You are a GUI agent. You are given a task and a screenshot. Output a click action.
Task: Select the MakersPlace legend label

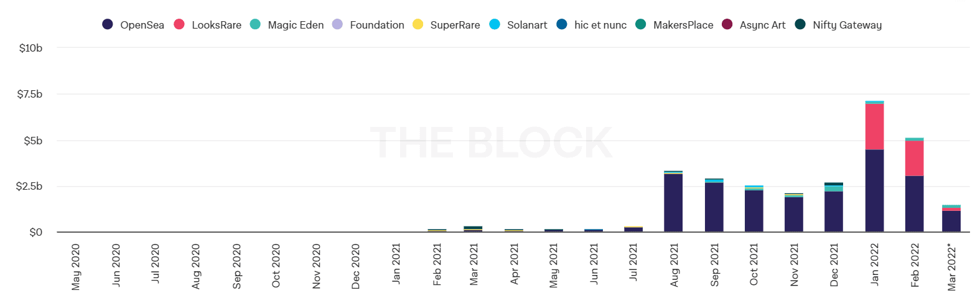click(x=683, y=25)
